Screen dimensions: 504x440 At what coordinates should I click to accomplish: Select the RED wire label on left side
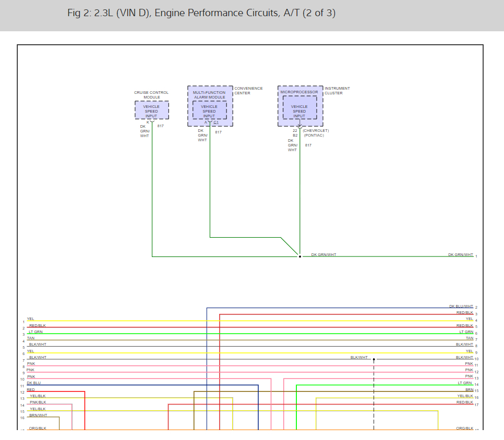[31, 390]
